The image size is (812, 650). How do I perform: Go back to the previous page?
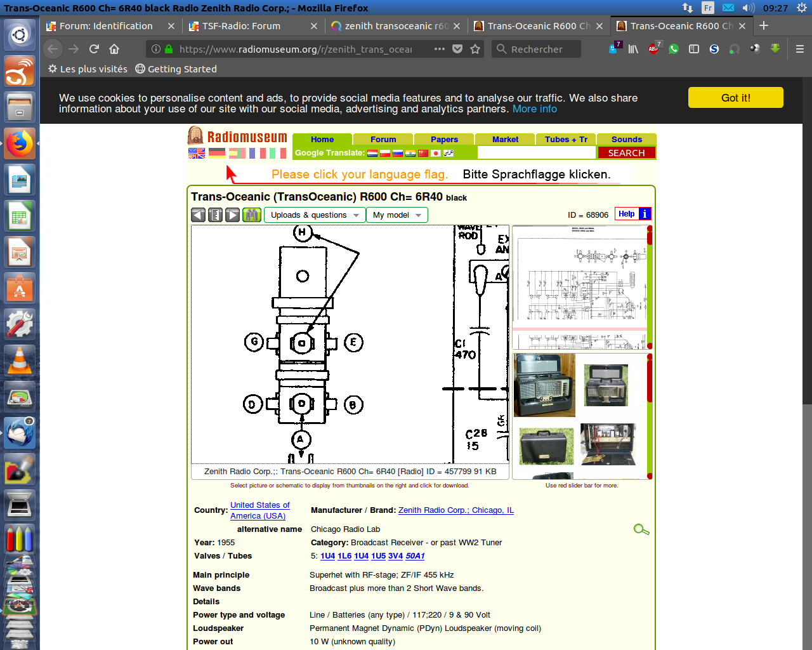click(53, 49)
